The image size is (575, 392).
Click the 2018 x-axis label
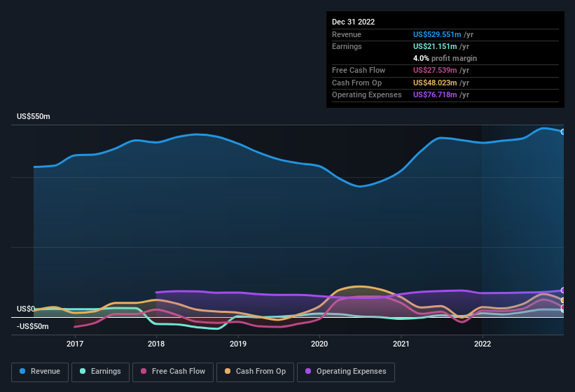[156, 344]
